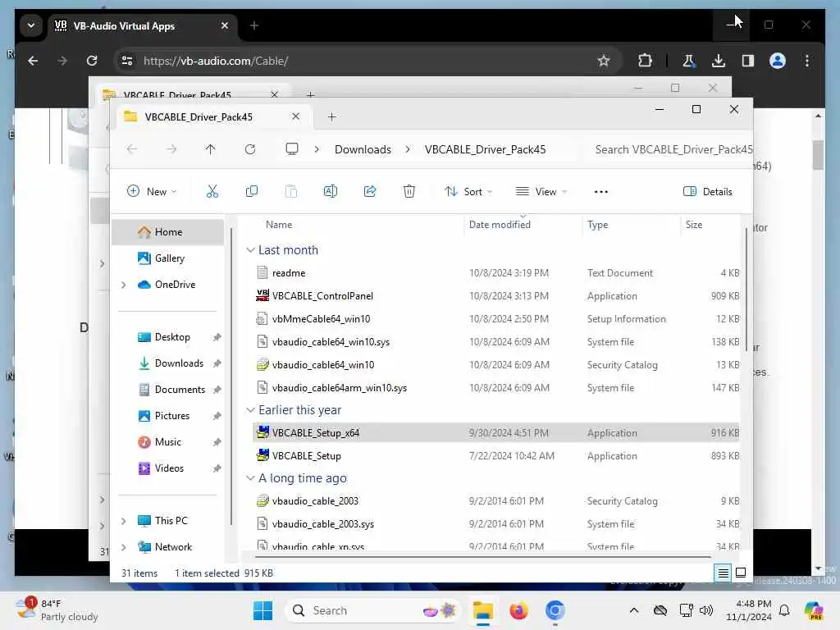Screen dimensions: 840x630
Task: Open Chrome downloads icon
Action: pos(719,61)
